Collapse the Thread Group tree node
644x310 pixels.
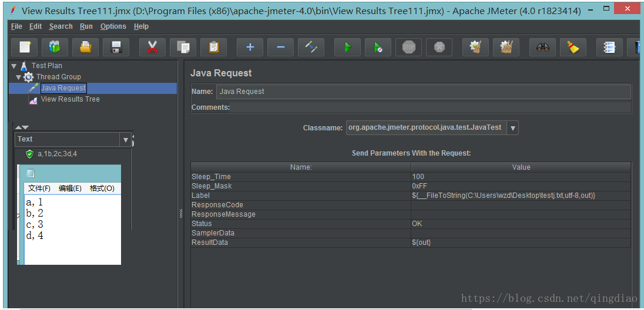(18, 77)
